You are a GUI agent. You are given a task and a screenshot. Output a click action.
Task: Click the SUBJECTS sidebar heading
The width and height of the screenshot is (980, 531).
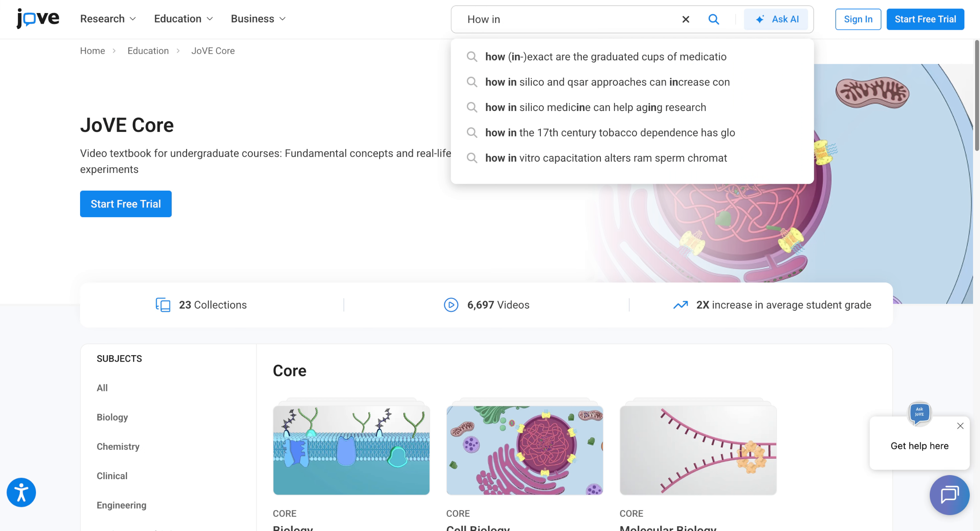pos(119,358)
